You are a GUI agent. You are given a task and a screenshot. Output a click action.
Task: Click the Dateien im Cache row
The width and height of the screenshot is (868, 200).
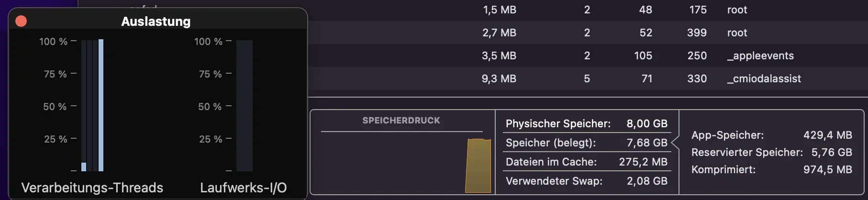586,162
